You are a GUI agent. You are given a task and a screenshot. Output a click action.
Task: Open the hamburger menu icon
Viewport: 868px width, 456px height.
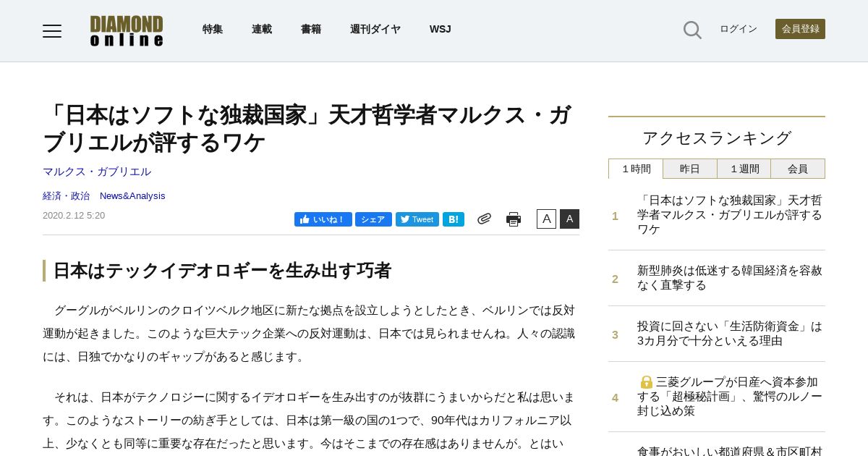tap(52, 30)
